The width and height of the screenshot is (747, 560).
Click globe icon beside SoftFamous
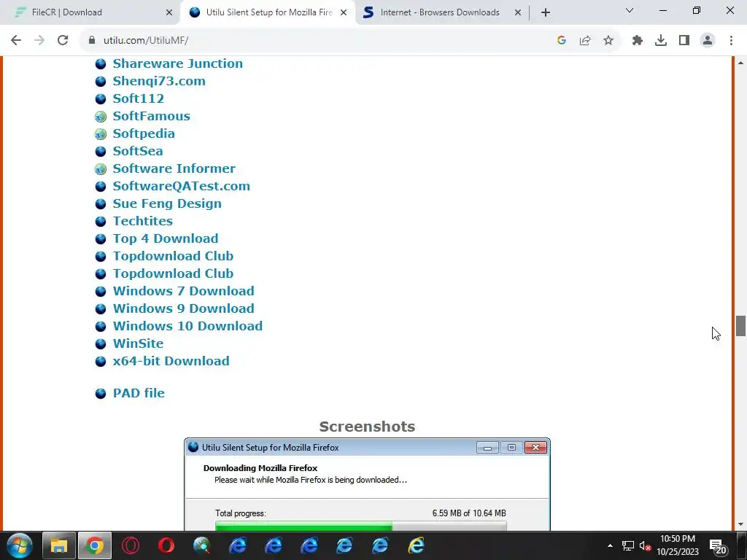tap(101, 117)
